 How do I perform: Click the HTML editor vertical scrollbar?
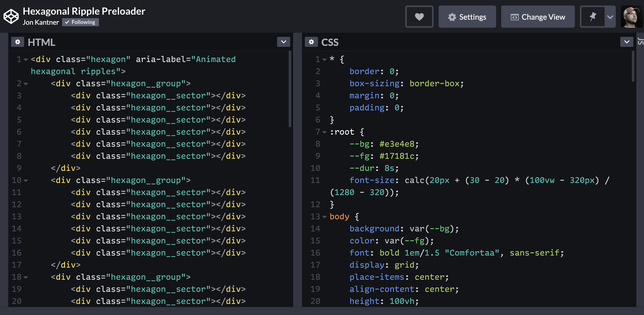290,89
